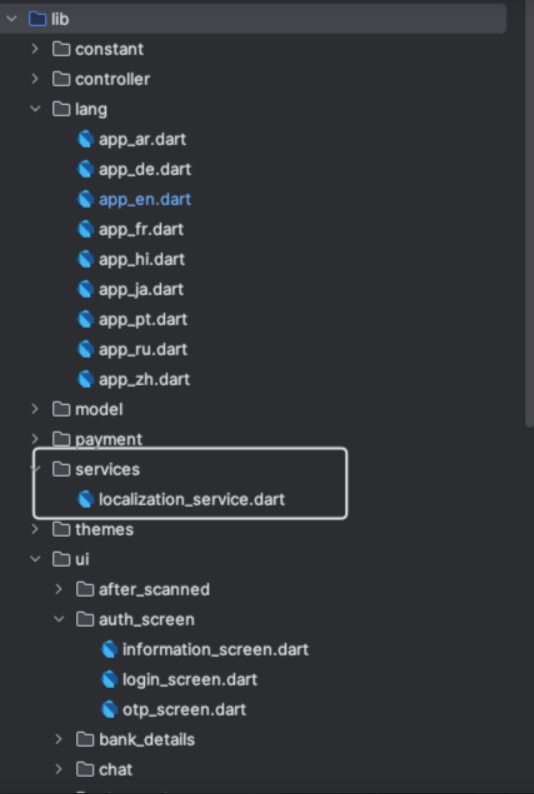Open app_en.dart file
Image resolution: width=534 pixels, height=794 pixels.
(x=145, y=200)
